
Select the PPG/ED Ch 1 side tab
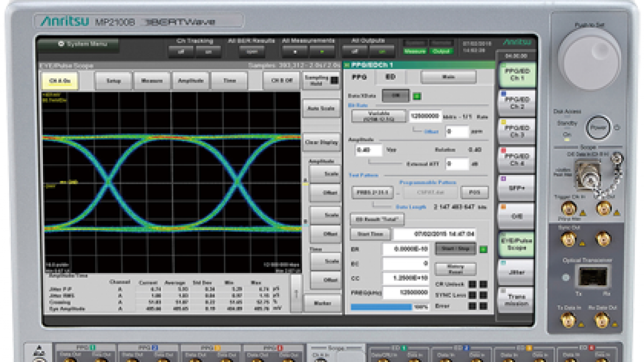pyautogui.click(x=517, y=75)
